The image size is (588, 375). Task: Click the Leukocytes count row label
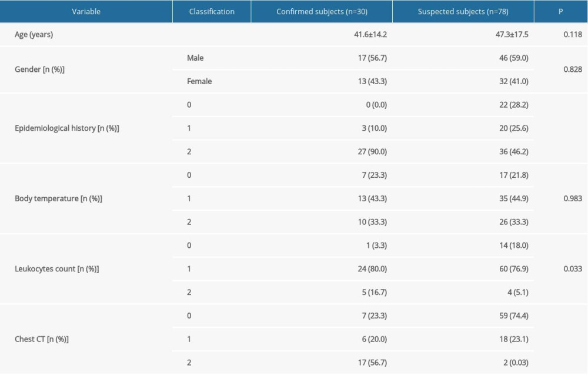(58, 269)
